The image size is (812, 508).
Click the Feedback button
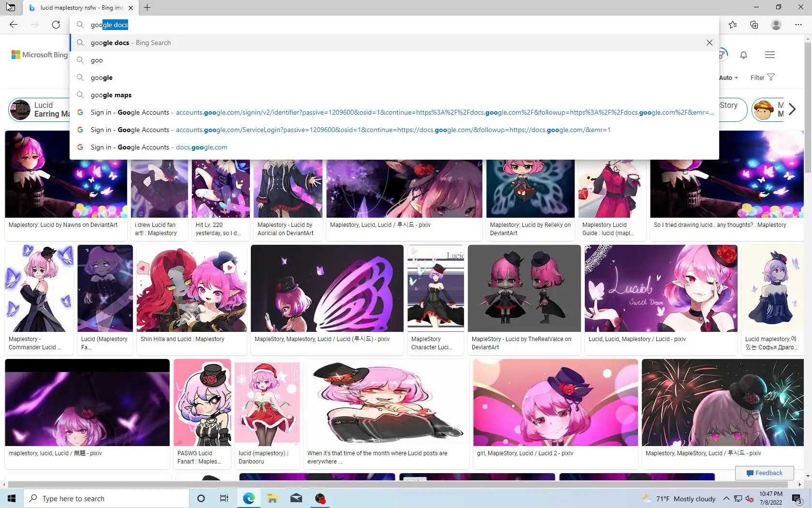pos(764,473)
